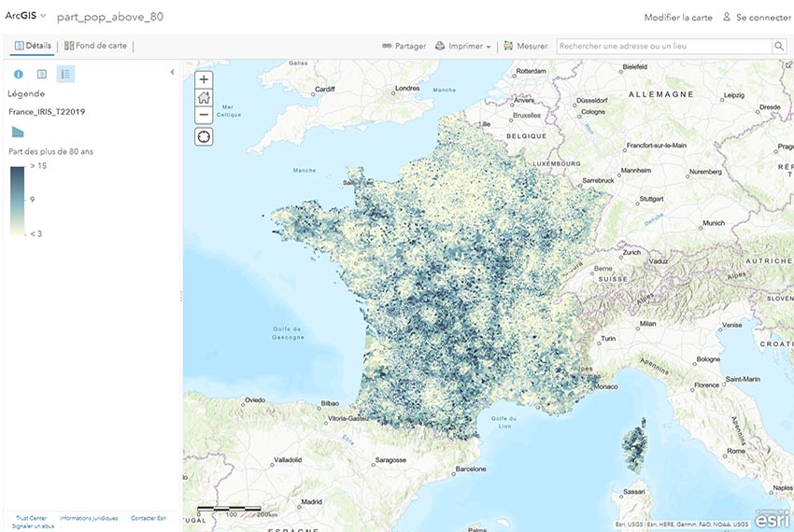This screenshot has height=532, width=794.
Task: Click Se connecter to sign in
Action: click(756, 18)
